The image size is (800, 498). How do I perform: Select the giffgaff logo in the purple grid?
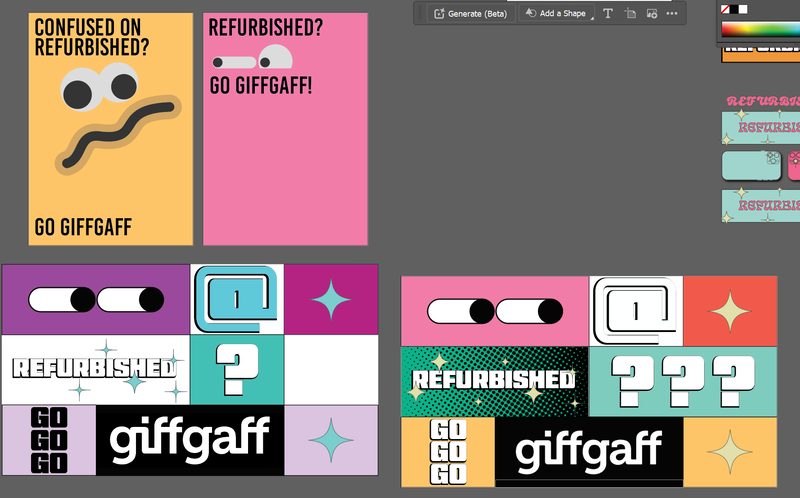(190, 440)
